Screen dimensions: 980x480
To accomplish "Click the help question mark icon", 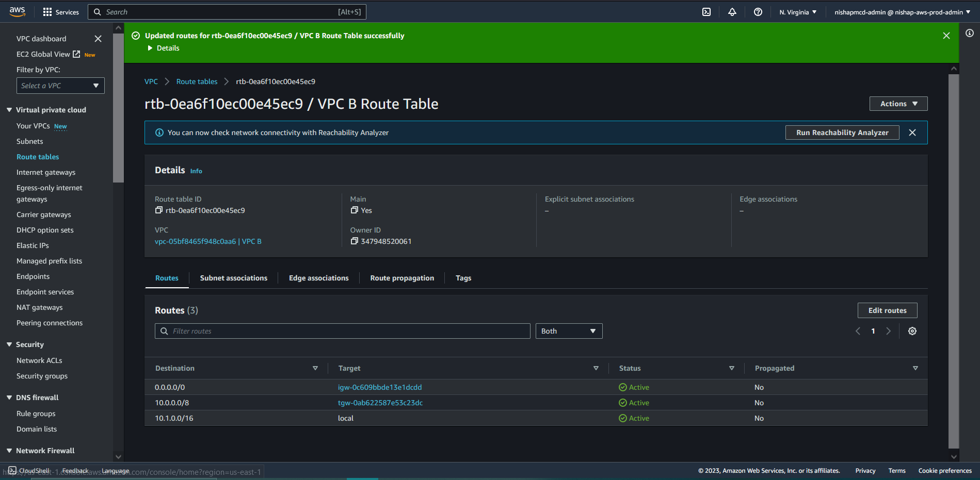I will point(758,12).
